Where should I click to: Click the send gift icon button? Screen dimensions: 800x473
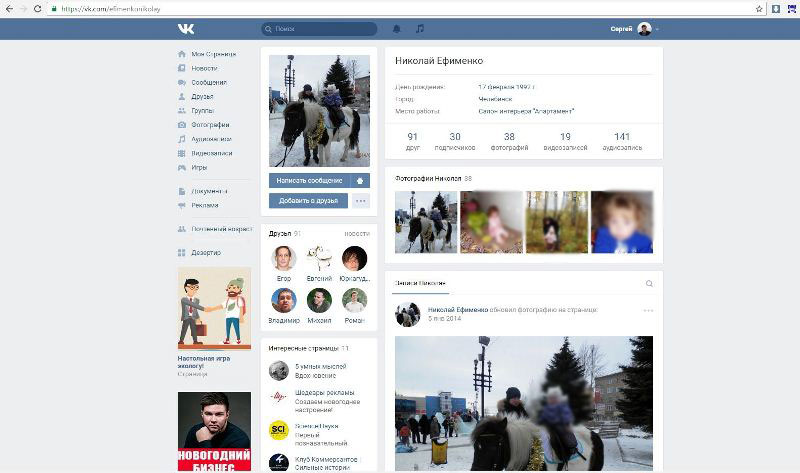(x=361, y=181)
